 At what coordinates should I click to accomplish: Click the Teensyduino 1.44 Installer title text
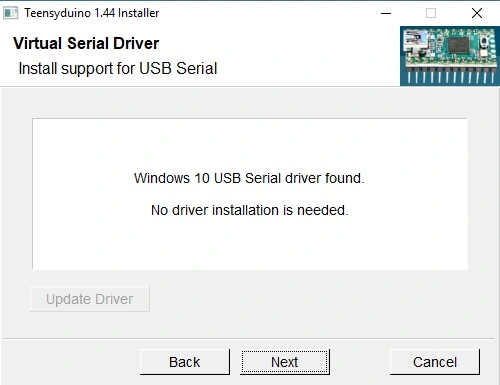(92, 13)
